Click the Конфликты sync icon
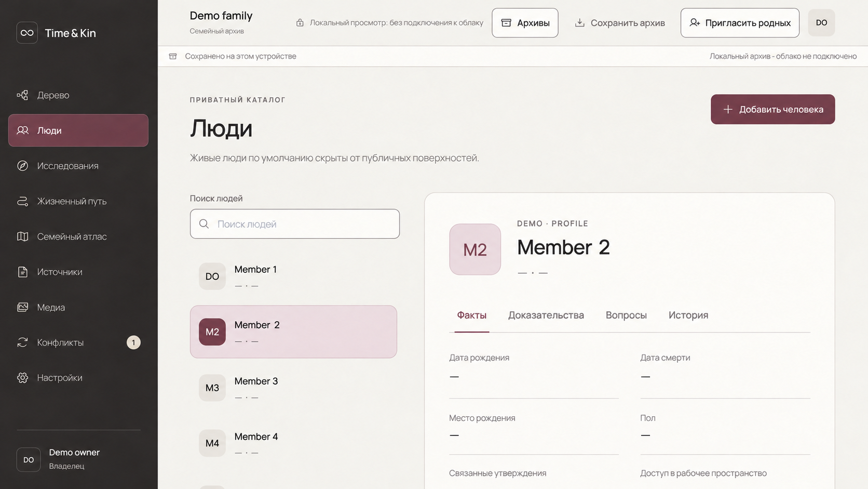 point(22,342)
